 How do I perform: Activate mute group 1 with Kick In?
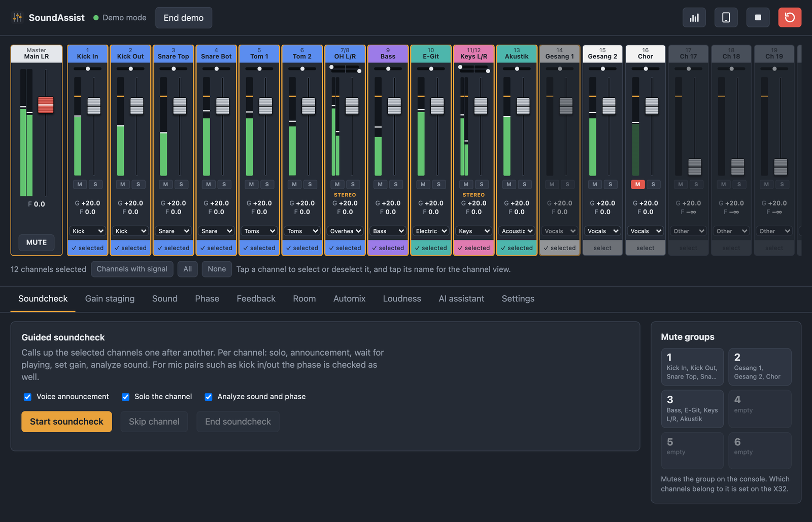692,367
